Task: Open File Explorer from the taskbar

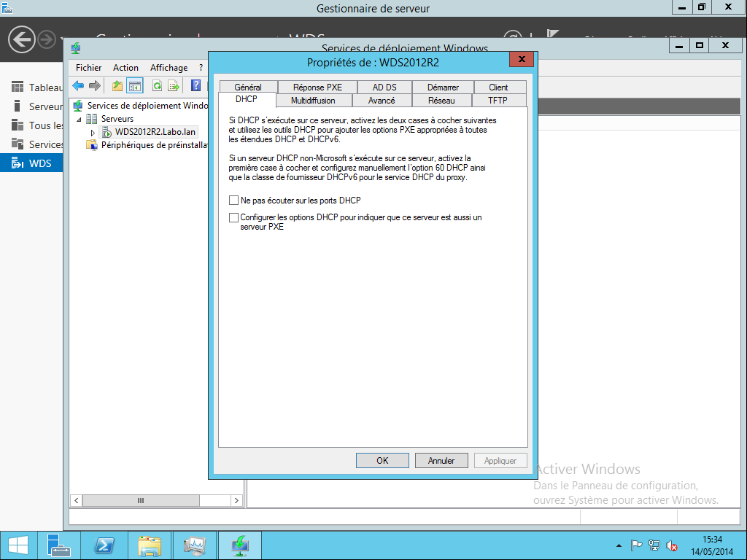Action: [149, 545]
